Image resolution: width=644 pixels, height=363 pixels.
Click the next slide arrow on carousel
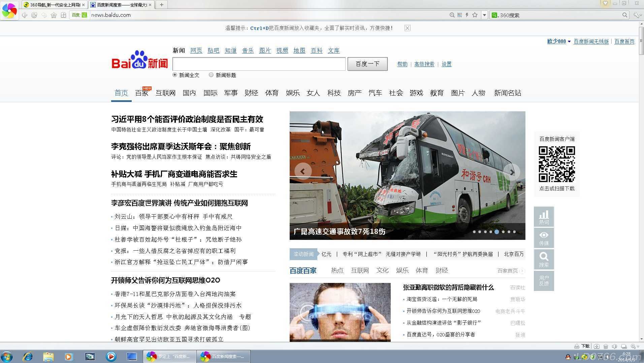(x=512, y=172)
